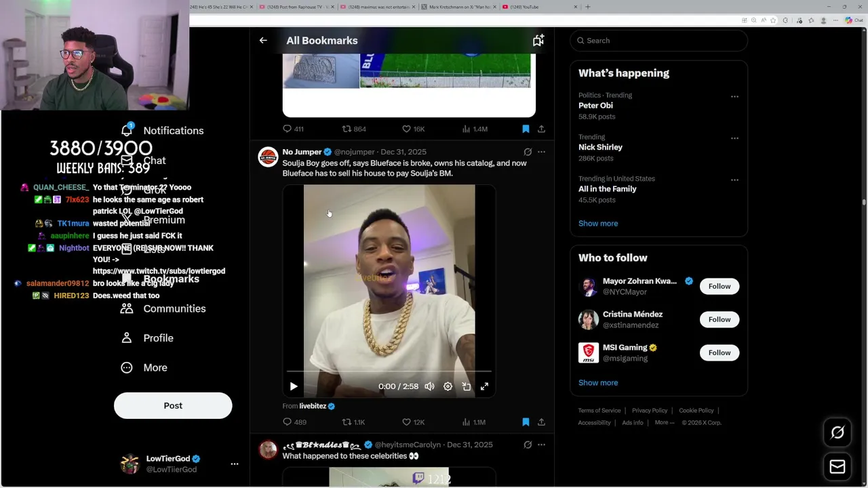Open the More menu in left sidebar

[x=144, y=367]
